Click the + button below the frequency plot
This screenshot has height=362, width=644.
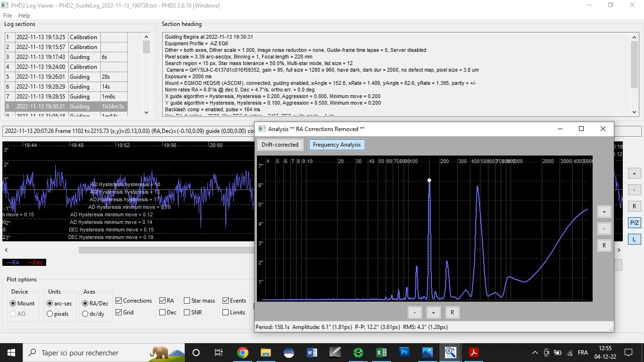coord(433,313)
